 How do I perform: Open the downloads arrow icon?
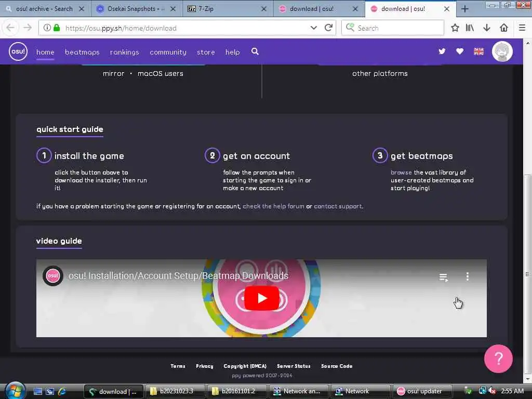[x=486, y=28]
